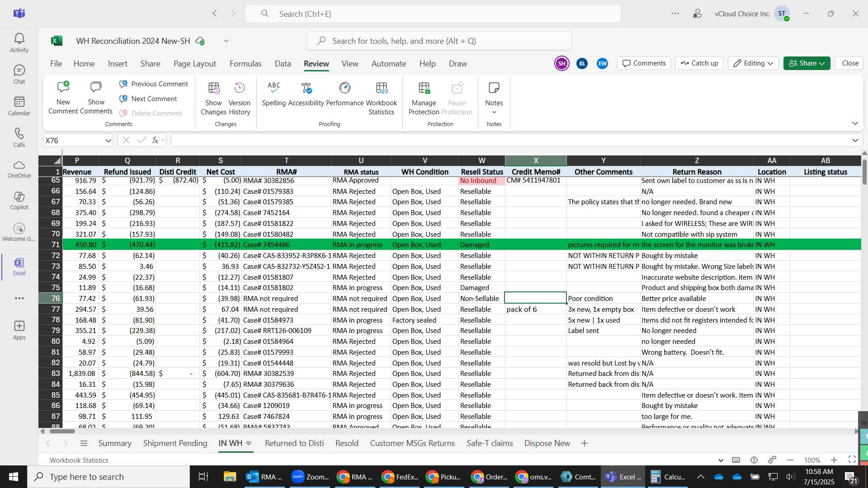Open more options ellipsis in Teams sidebar

(x=19, y=298)
